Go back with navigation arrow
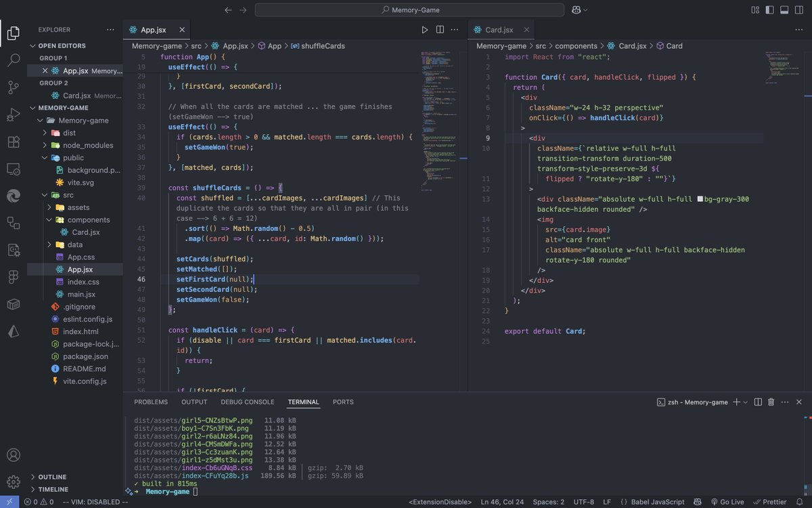Image resolution: width=812 pixels, height=508 pixels. pos(228,10)
